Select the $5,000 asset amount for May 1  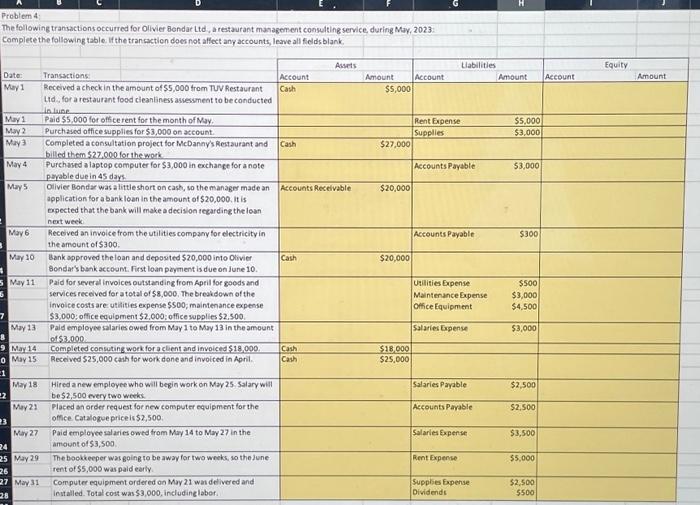coord(397,89)
